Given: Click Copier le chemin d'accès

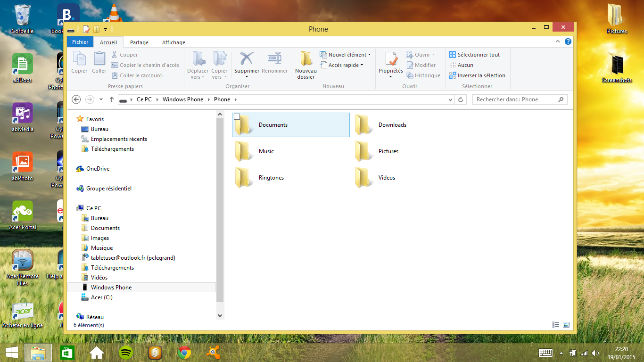Looking at the screenshot, I should pyautogui.click(x=145, y=65).
